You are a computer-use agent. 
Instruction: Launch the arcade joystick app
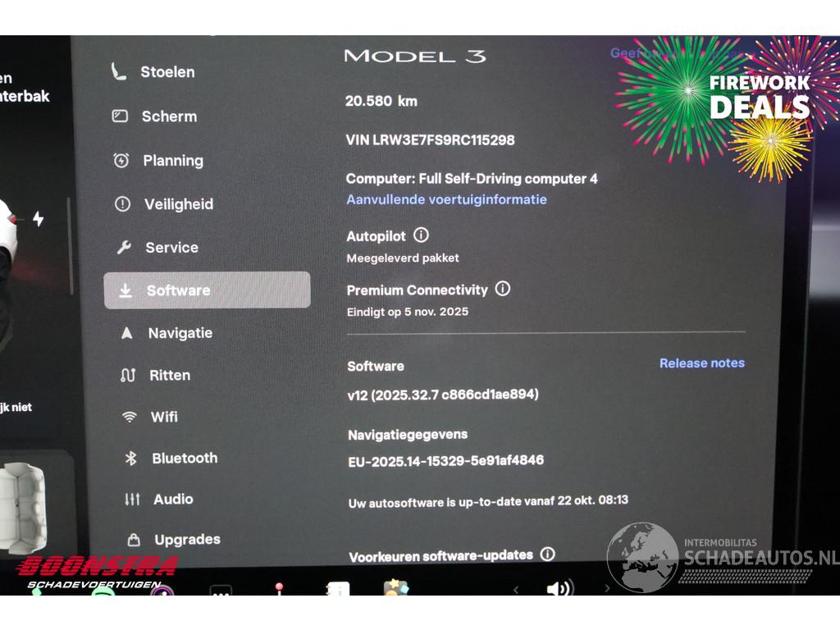pos(279,589)
